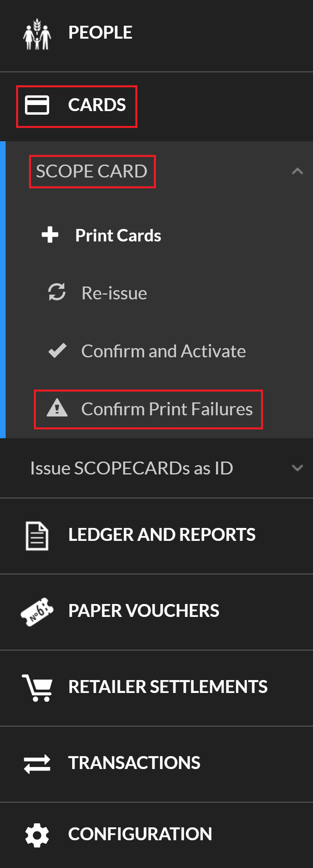Click the Configuration gear icon
The height and width of the screenshot is (868, 313).
[37, 835]
